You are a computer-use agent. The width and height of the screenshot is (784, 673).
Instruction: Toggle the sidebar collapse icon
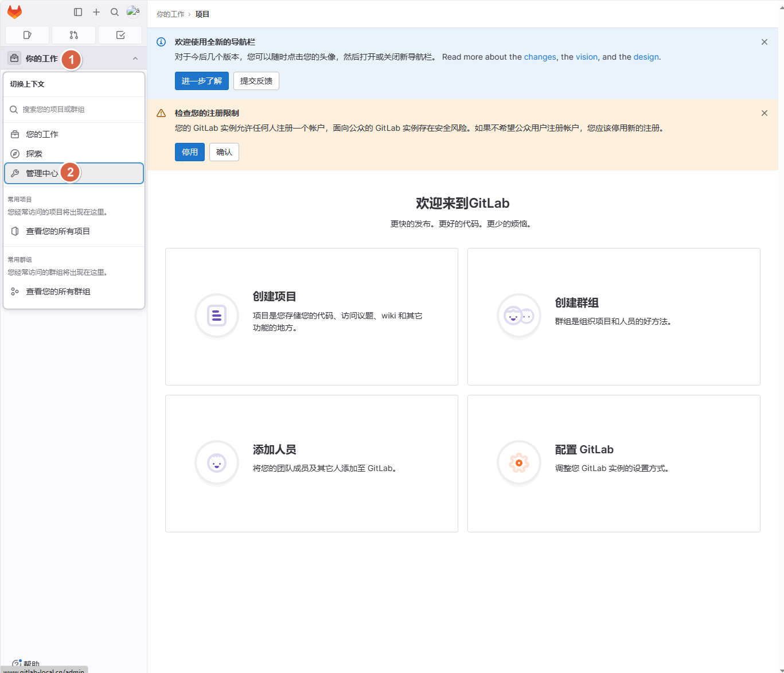[78, 12]
